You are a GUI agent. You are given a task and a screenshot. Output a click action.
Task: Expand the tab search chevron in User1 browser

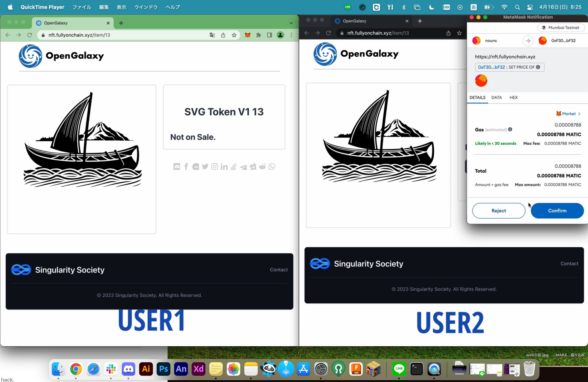[291, 23]
